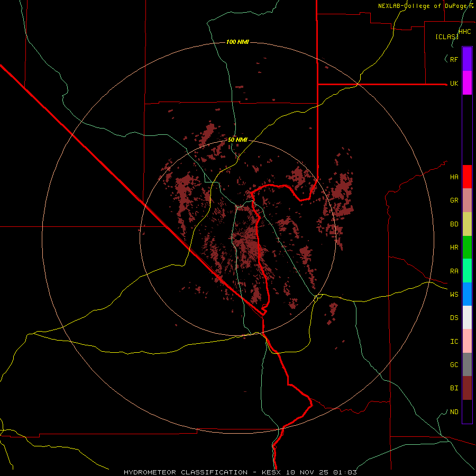This screenshot has height=476, width=476.
Task: Click the RA legend label
Action: [454, 271]
